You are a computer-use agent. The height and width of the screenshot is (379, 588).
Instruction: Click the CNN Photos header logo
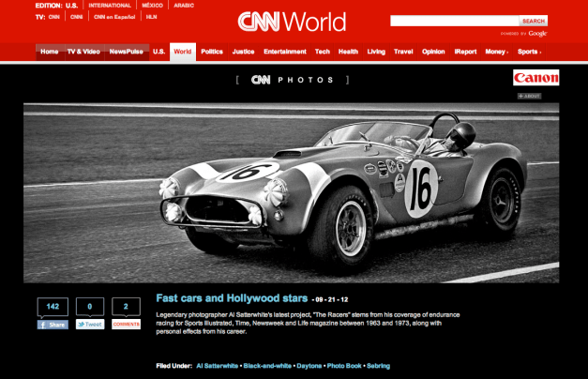(x=292, y=80)
